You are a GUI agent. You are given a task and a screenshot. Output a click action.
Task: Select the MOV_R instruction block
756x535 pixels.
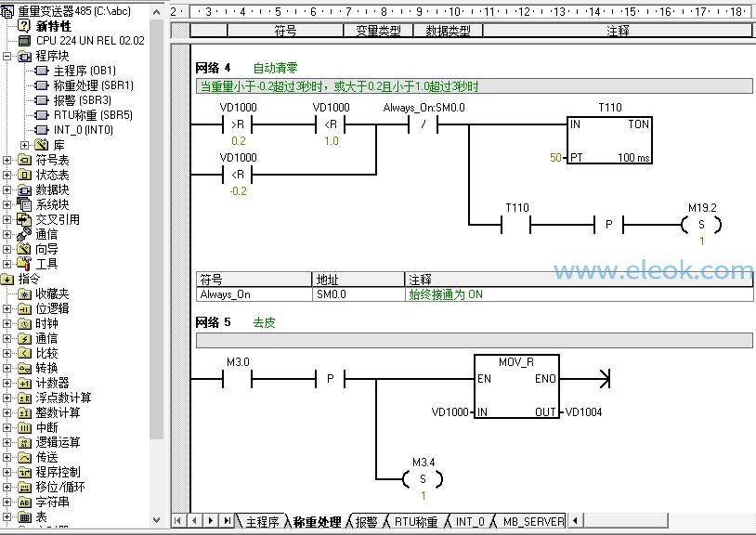coord(516,386)
